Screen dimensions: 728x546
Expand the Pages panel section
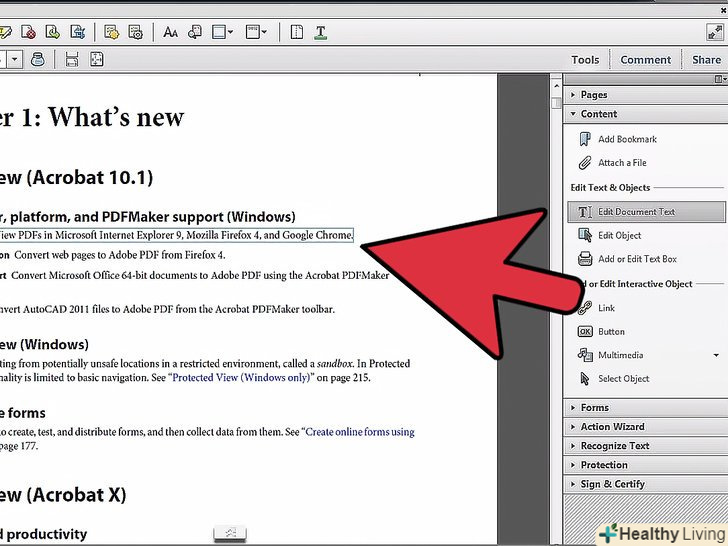645,95
